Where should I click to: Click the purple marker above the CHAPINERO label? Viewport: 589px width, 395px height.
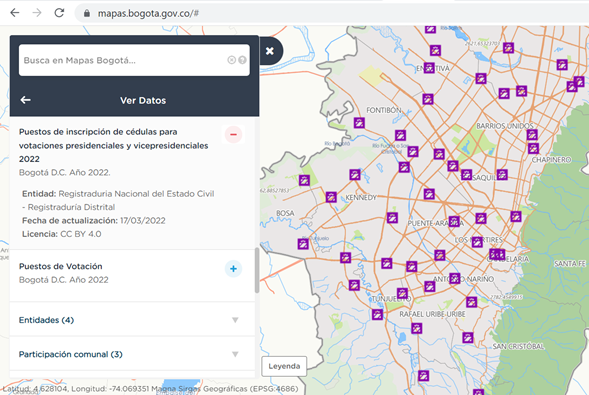(x=533, y=148)
